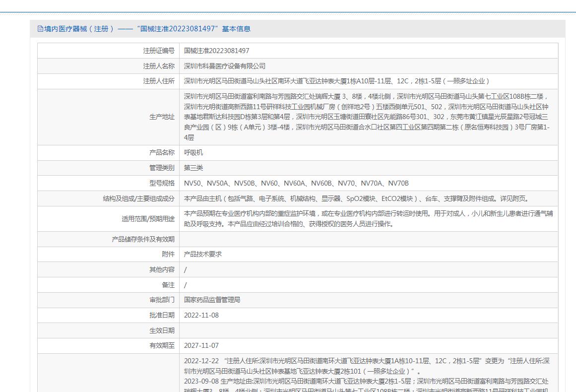Click the approval date 2022-11-08
This screenshot has height=392, width=576.
pyautogui.click(x=201, y=315)
